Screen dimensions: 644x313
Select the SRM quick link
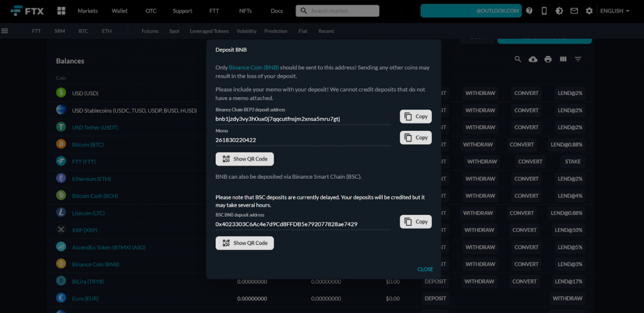(x=60, y=31)
